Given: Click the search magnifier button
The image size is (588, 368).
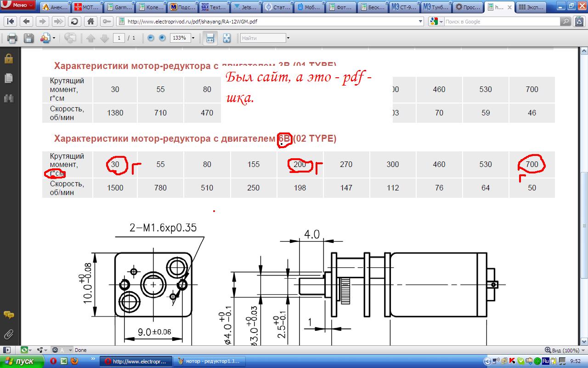Looking at the screenshot, I should tap(566, 22).
